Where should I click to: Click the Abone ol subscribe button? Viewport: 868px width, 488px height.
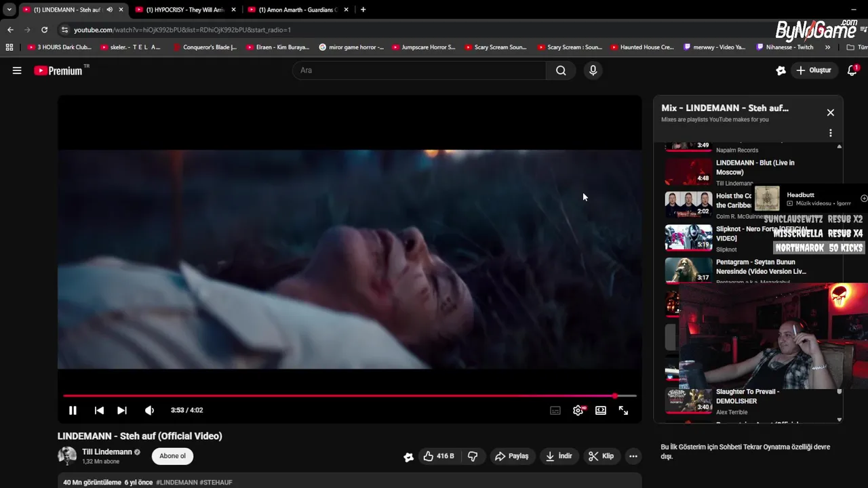pos(172,456)
